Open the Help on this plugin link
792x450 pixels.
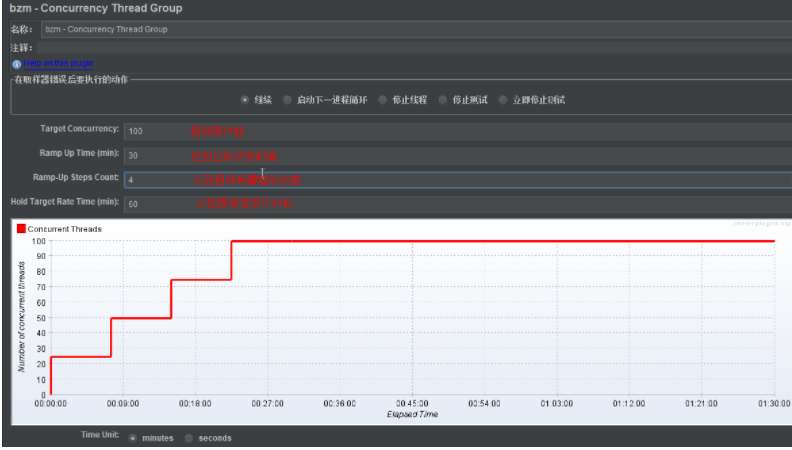[58, 63]
